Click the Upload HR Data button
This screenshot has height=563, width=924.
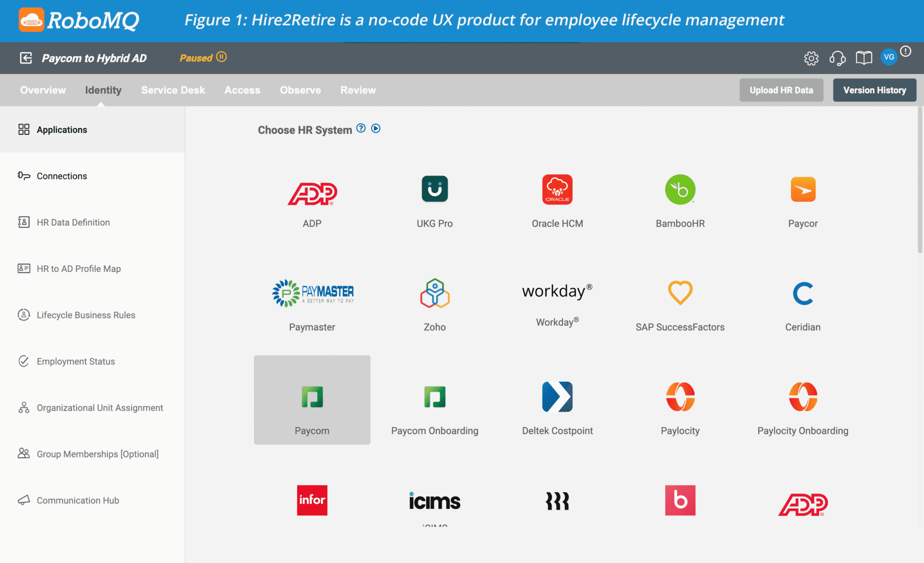[781, 90]
